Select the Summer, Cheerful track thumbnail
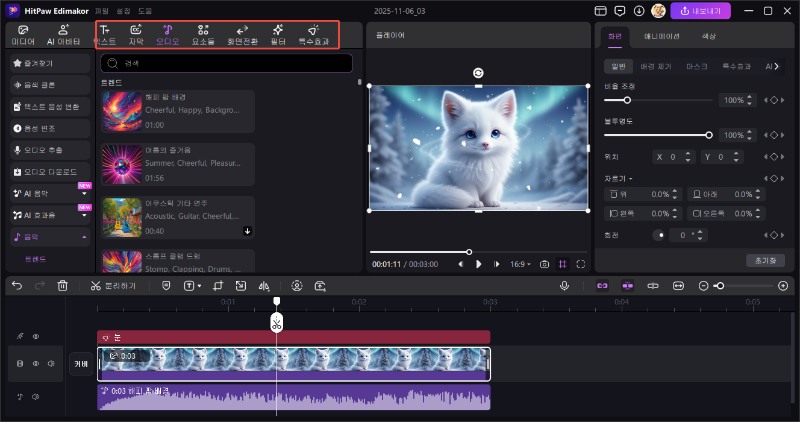This screenshot has width=800, height=422. [122, 164]
